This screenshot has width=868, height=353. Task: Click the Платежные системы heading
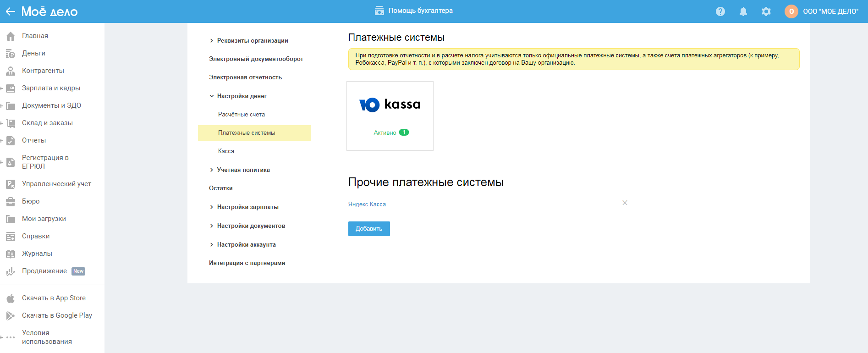pos(396,38)
